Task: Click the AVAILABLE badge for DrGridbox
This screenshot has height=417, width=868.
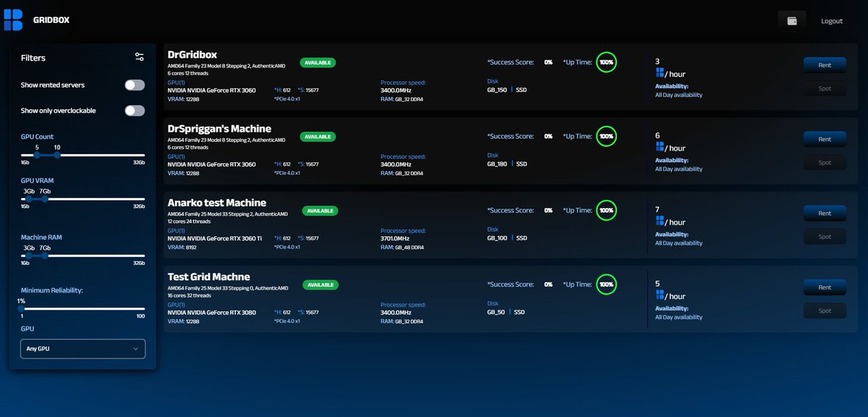Action: click(x=318, y=63)
